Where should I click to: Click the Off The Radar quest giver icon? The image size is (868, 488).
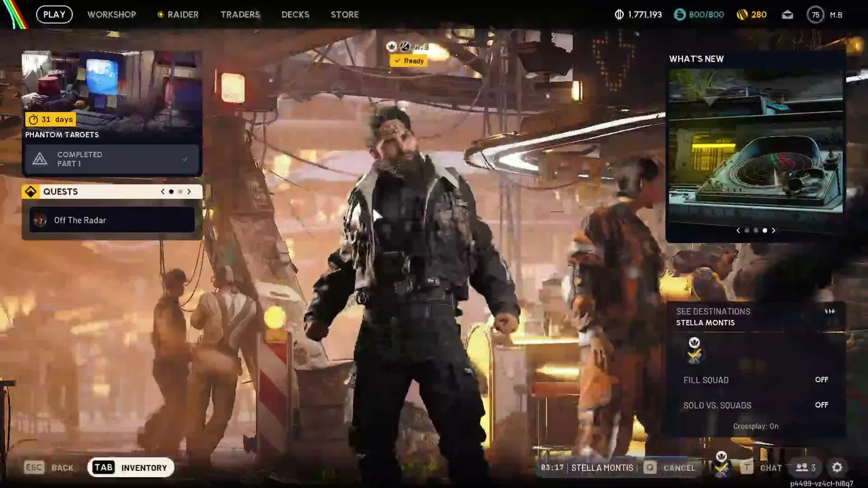(x=40, y=220)
